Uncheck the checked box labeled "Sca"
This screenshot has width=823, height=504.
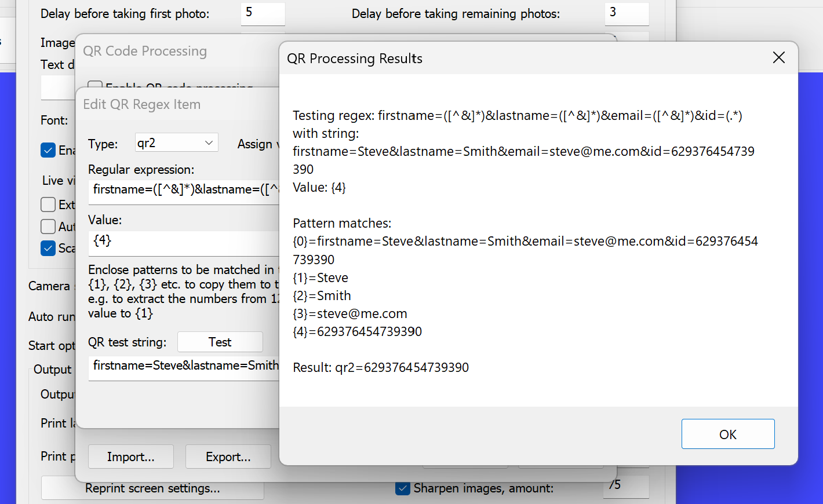48,249
